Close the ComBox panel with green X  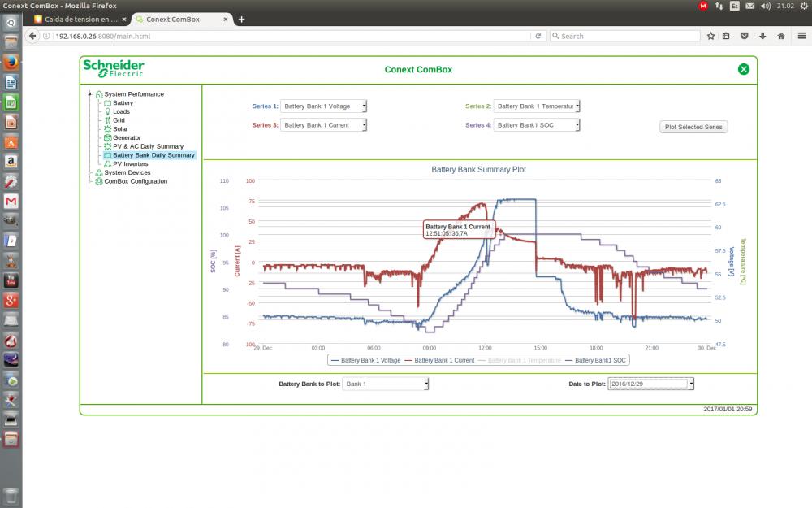[744, 69]
